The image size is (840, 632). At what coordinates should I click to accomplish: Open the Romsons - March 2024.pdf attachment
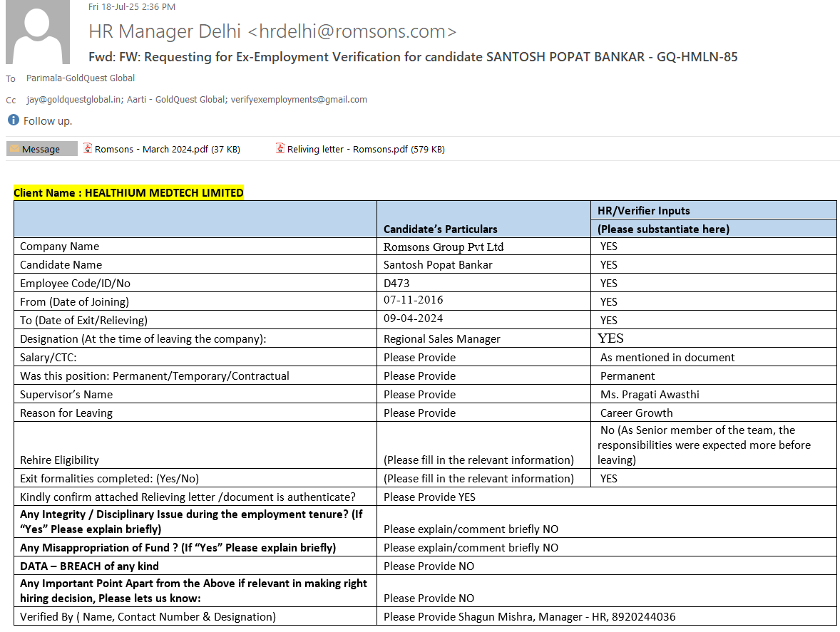tap(167, 149)
